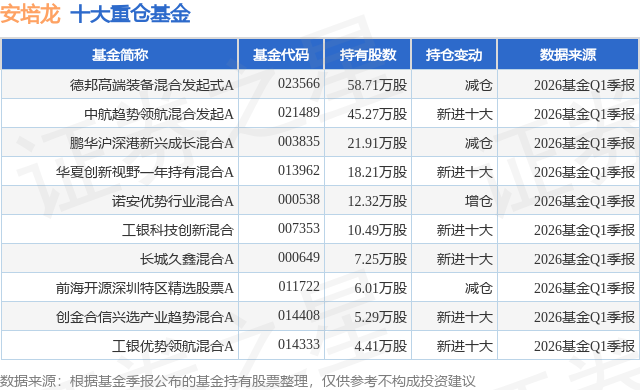
Task: Open 创金合信兴选产业趋势混合A
Action: click(x=145, y=317)
